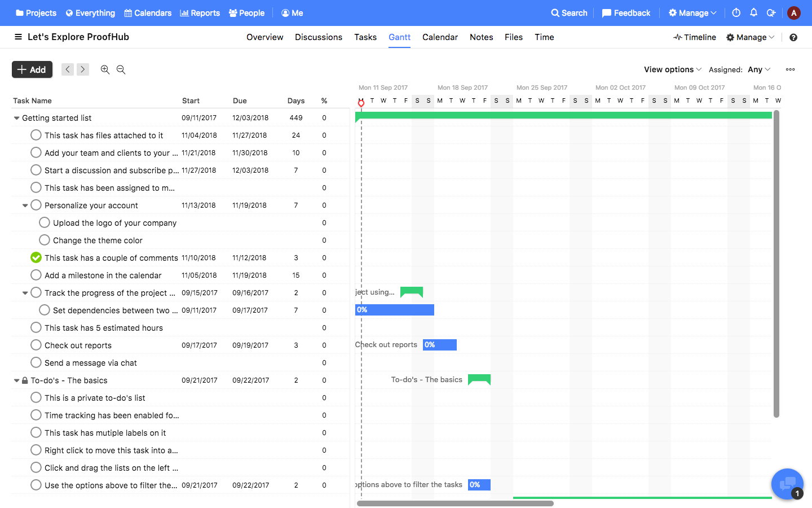
Task: Click the zoom out magnifier icon
Action: point(121,69)
